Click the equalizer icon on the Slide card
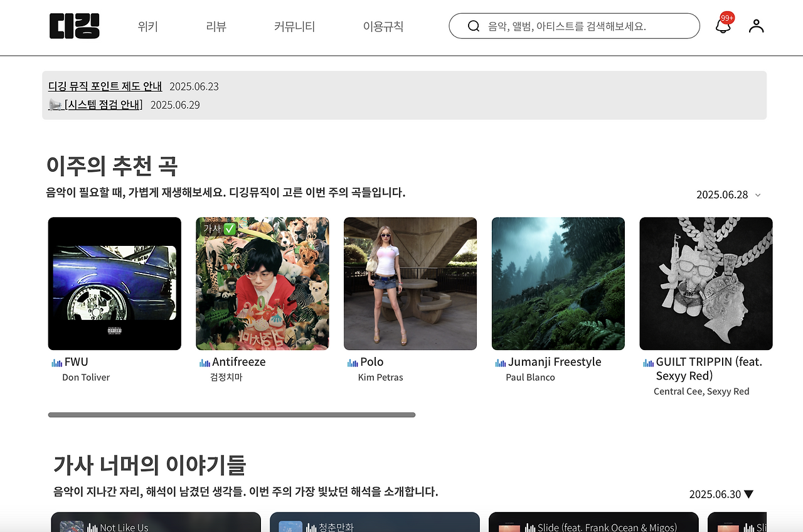Screen dimensions: 803x532 (530, 528)
